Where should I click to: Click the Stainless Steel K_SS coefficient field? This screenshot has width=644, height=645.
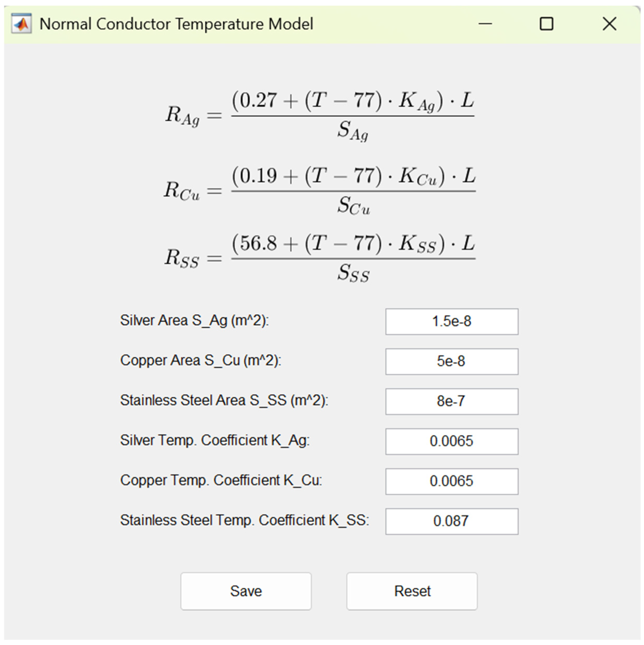(451, 521)
